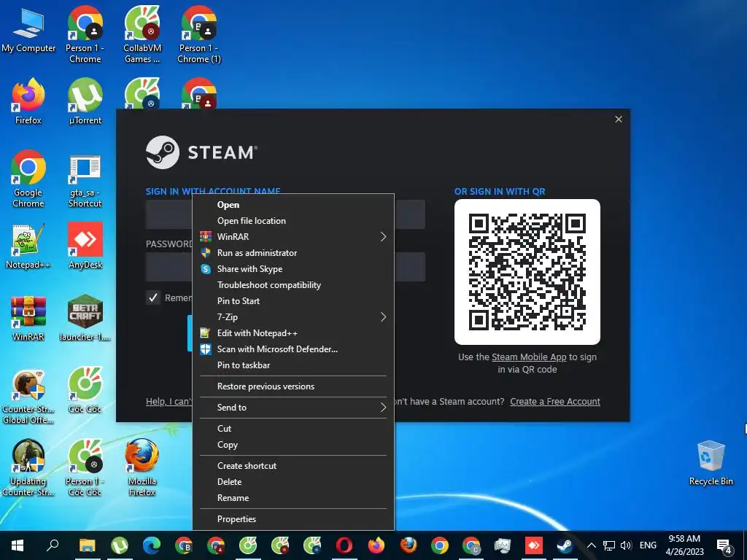The image size is (747, 560).
Task: Select Scan with Microsoft Defender entry
Action: 293,349
